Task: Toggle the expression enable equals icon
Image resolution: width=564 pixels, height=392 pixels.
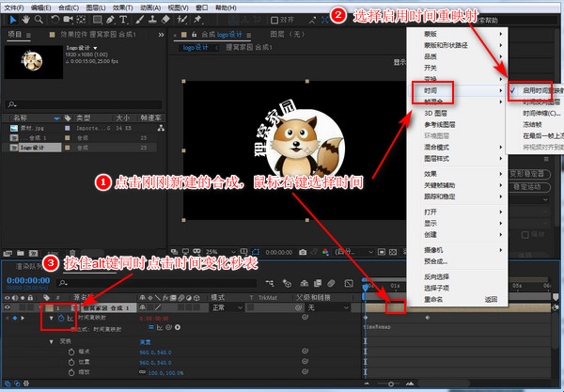Action: pos(151,327)
